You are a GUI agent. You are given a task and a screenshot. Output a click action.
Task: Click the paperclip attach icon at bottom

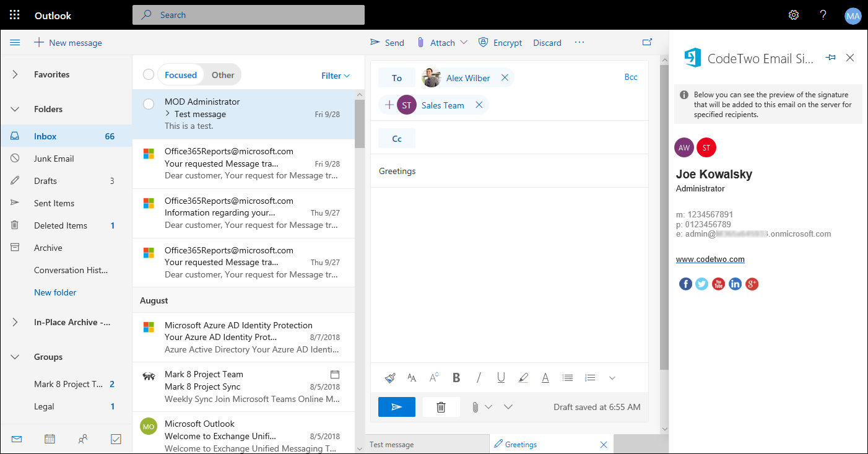[x=475, y=407]
